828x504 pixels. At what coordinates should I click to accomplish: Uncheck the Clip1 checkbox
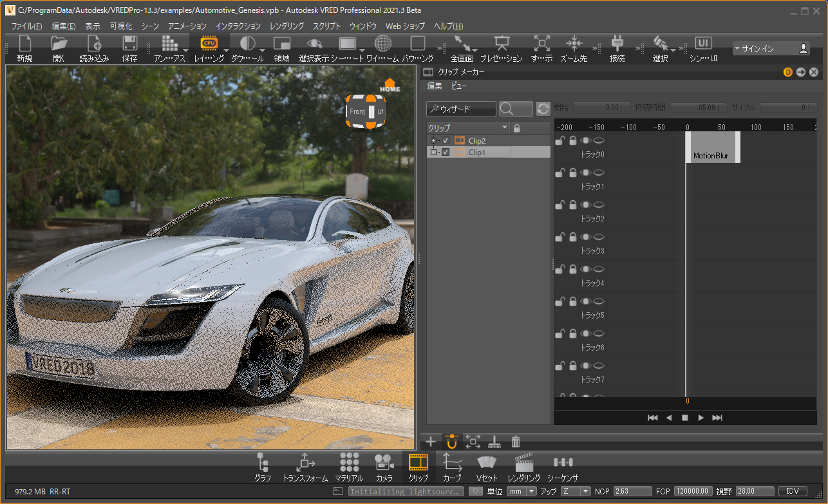pyautogui.click(x=446, y=153)
